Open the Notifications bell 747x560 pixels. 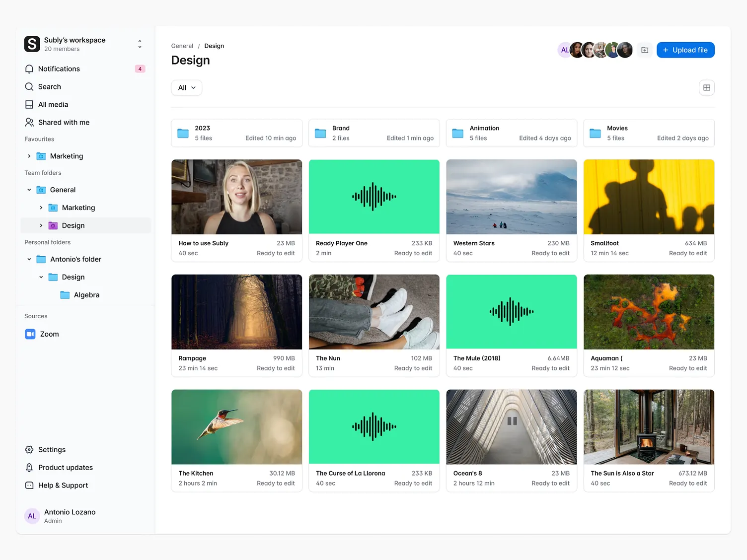click(x=59, y=69)
